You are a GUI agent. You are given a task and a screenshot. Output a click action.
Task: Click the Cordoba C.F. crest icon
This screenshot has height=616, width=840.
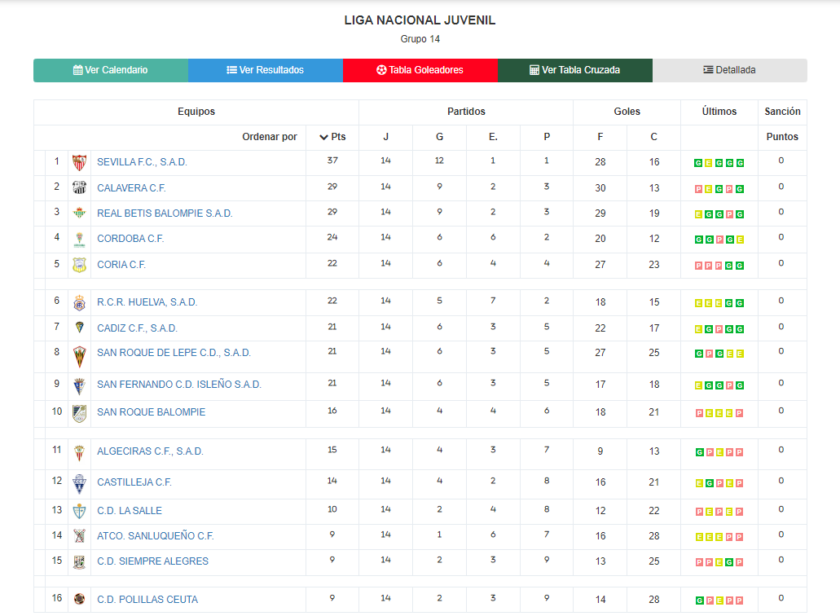tap(79, 239)
